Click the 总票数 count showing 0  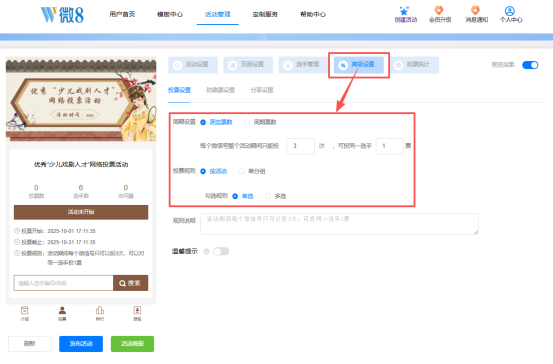(x=36, y=188)
